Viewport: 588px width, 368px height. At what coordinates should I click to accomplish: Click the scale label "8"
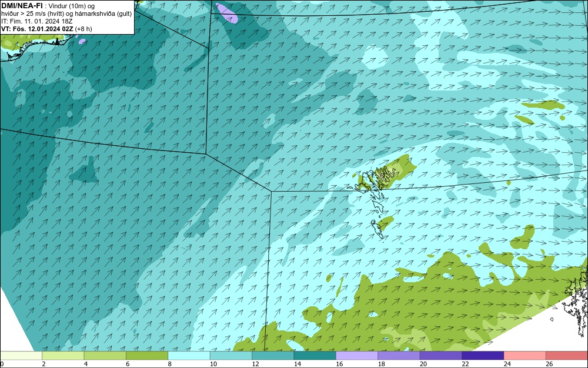click(x=170, y=364)
